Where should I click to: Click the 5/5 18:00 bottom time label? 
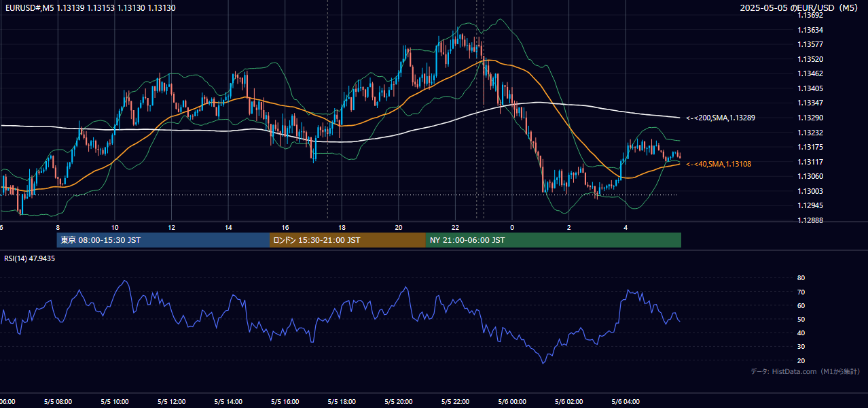pyautogui.click(x=341, y=402)
